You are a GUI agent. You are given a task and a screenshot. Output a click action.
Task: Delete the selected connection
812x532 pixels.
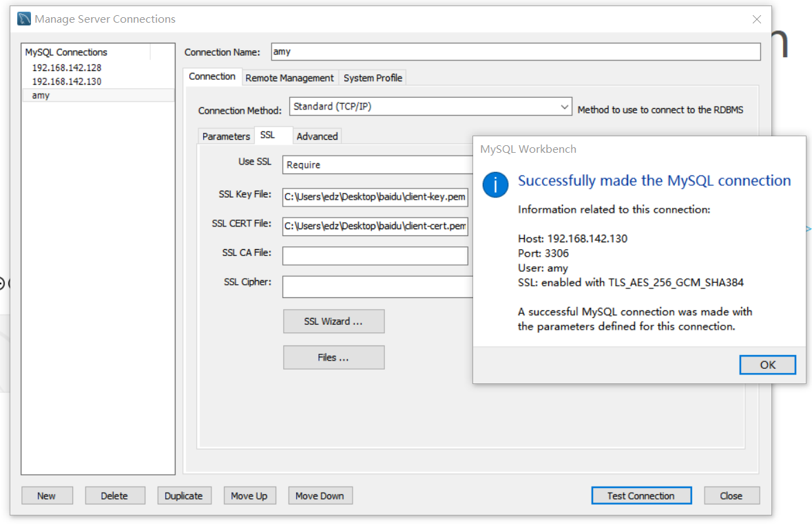tap(114, 496)
